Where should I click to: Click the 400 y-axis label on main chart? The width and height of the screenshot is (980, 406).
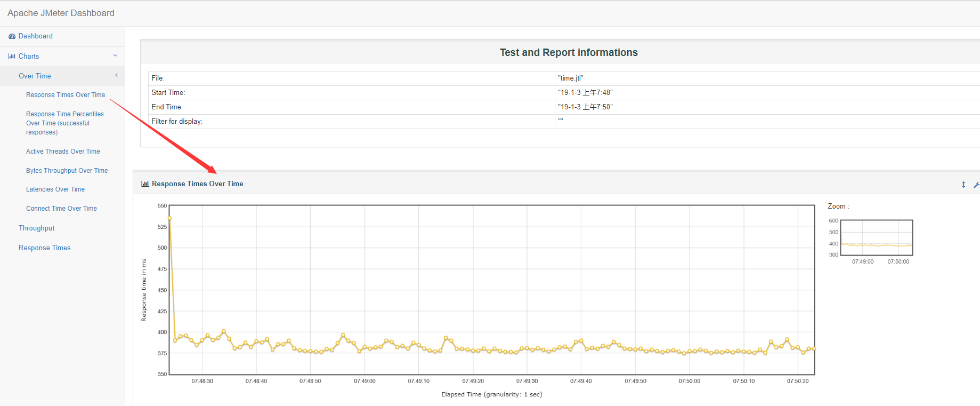pos(162,332)
